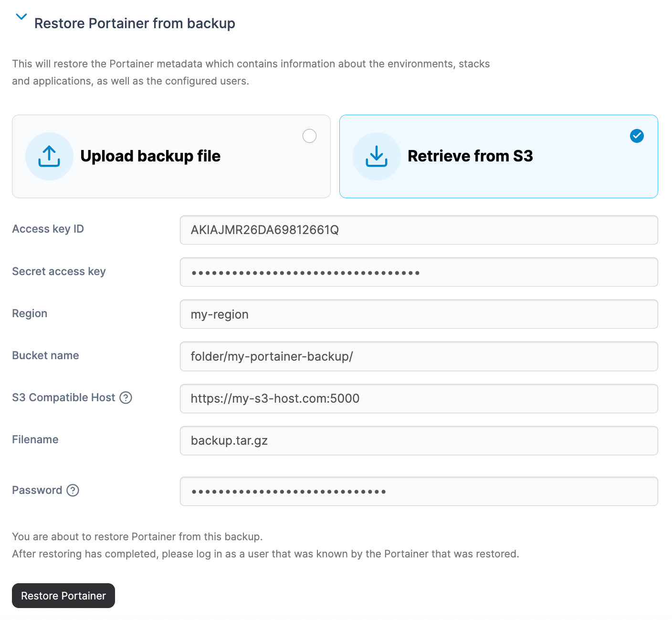
Task: Click the Restore Portainer from backup heading
Action: 135,23
